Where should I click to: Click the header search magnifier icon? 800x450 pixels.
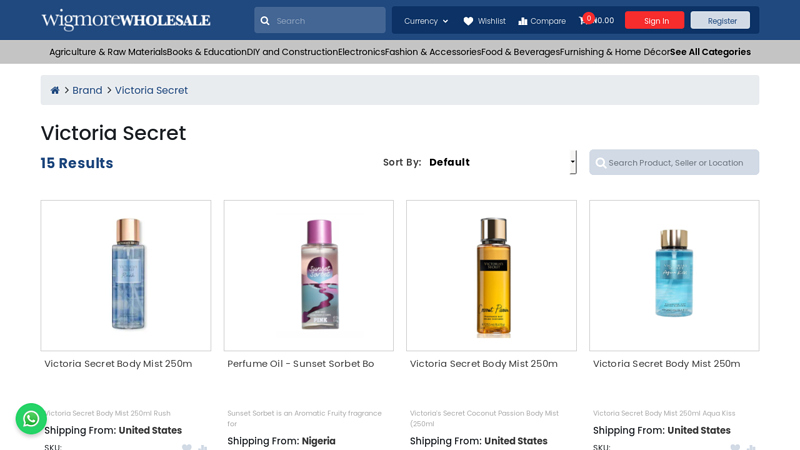coord(265,21)
